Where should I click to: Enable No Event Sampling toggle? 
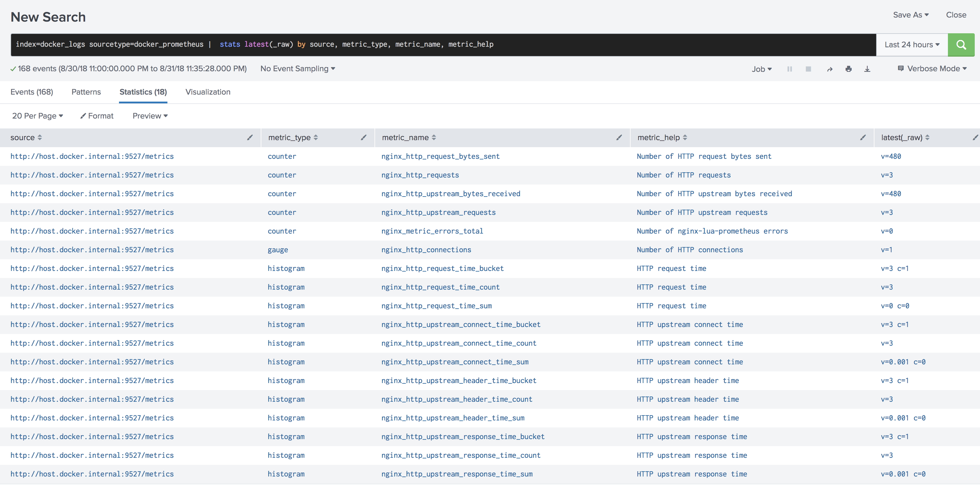[297, 68]
